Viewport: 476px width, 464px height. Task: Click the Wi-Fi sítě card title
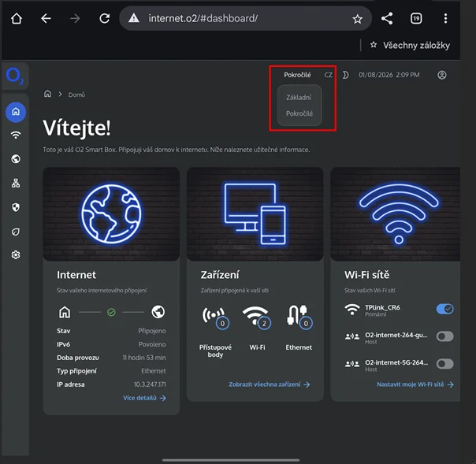[366, 275]
